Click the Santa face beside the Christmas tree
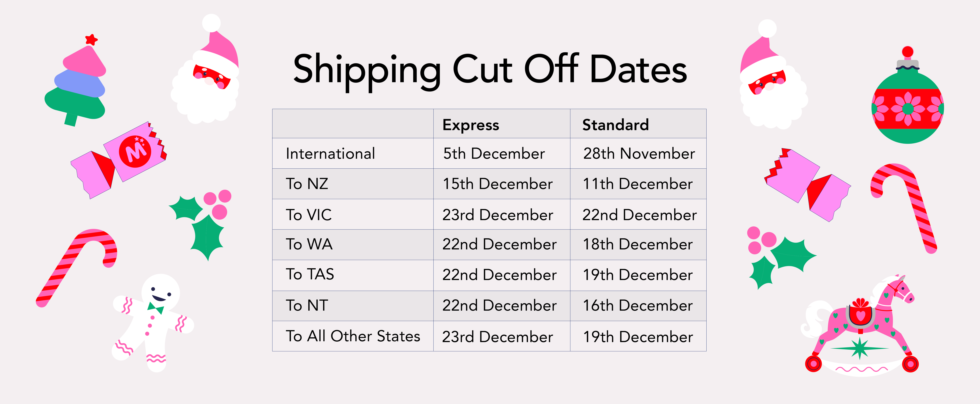This screenshot has width=980, height=404. click(207, 76)
